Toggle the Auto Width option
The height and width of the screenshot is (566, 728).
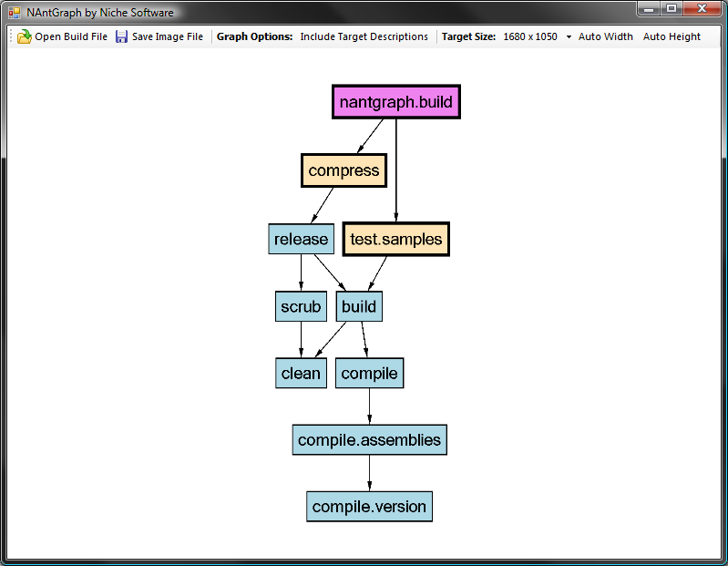point(605,36)
